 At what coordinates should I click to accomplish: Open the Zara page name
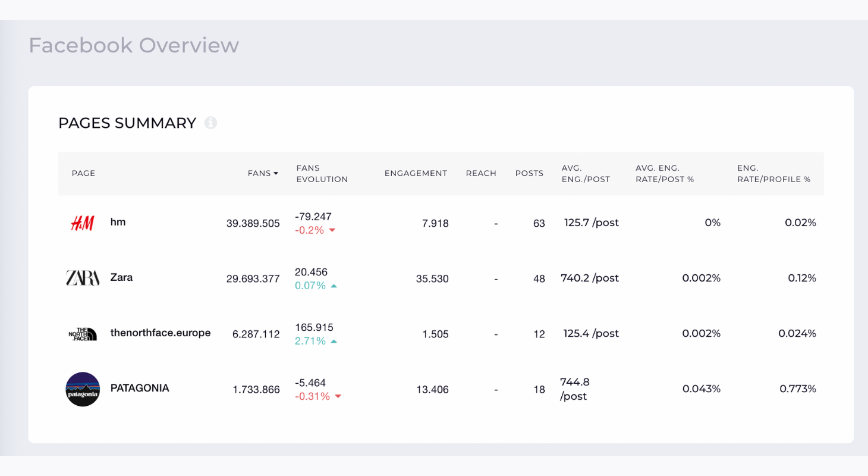point(121,277)
